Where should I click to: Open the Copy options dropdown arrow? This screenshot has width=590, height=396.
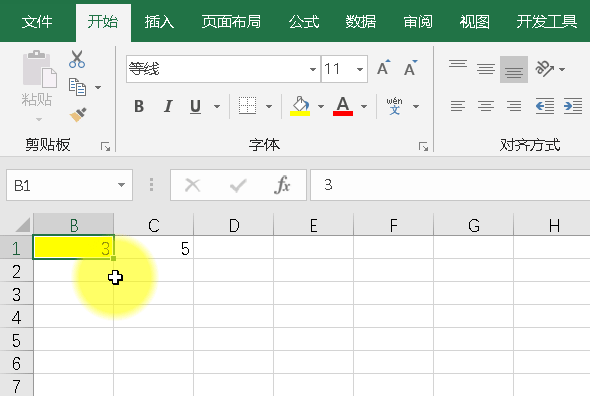point(98,87)
